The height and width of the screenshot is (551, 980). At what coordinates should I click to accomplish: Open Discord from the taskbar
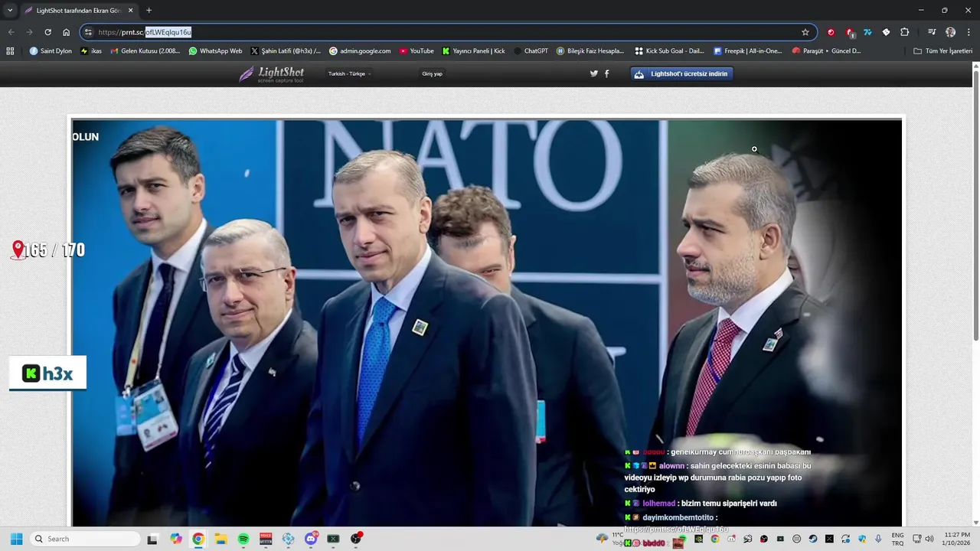tap(311, 539)
